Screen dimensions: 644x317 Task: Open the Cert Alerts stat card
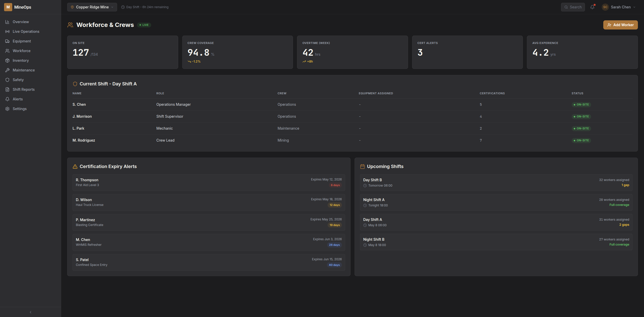[467, 52]
